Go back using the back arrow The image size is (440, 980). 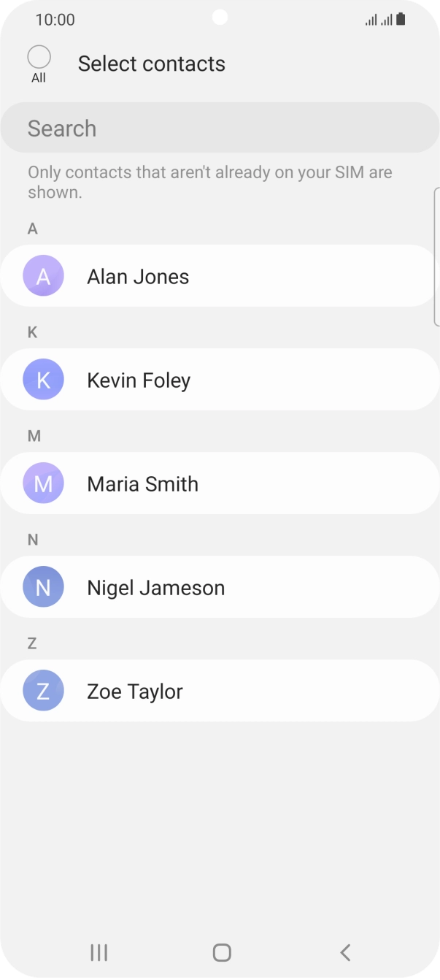(345, 952)
